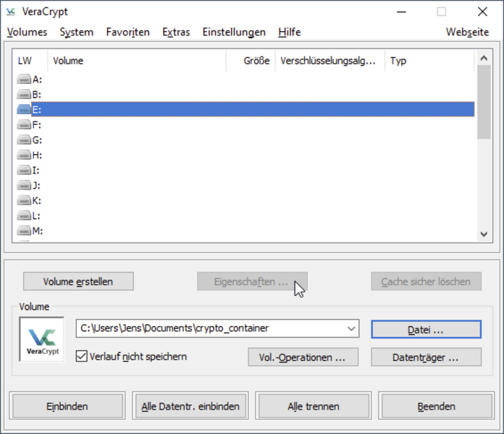
Task: Open 'Vol.-Operationen ...' options
Action: (303, 357)
